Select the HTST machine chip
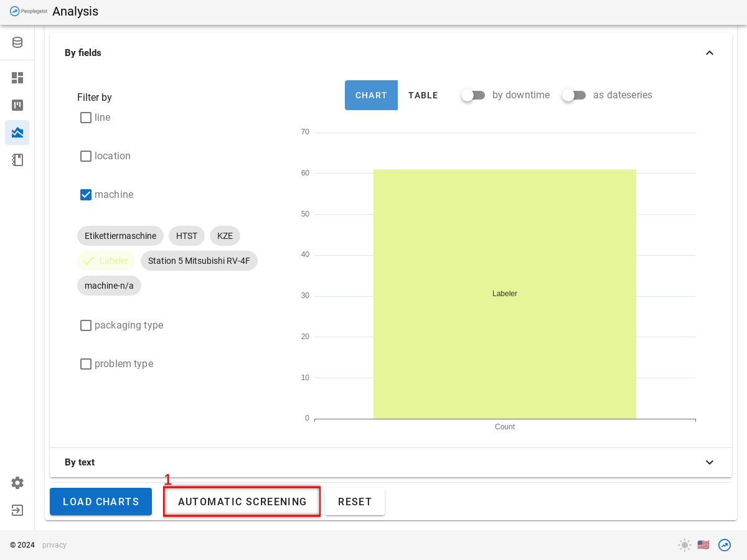 click(187, 236)
